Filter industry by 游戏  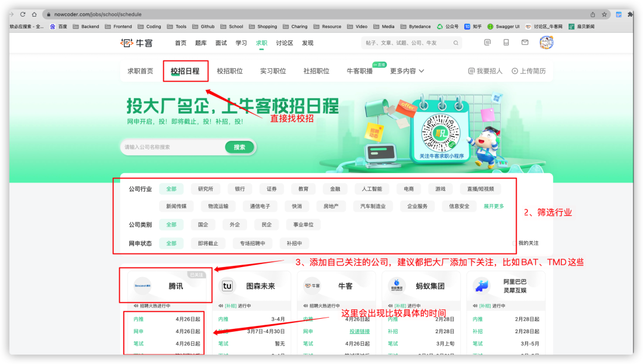pyautogui.click(x=441, y=189)
